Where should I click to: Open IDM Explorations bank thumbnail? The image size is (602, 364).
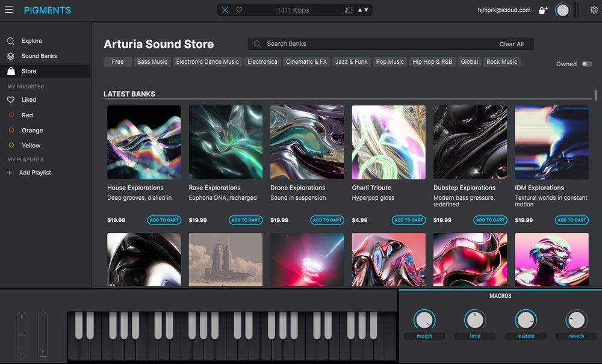pos(551,143)
